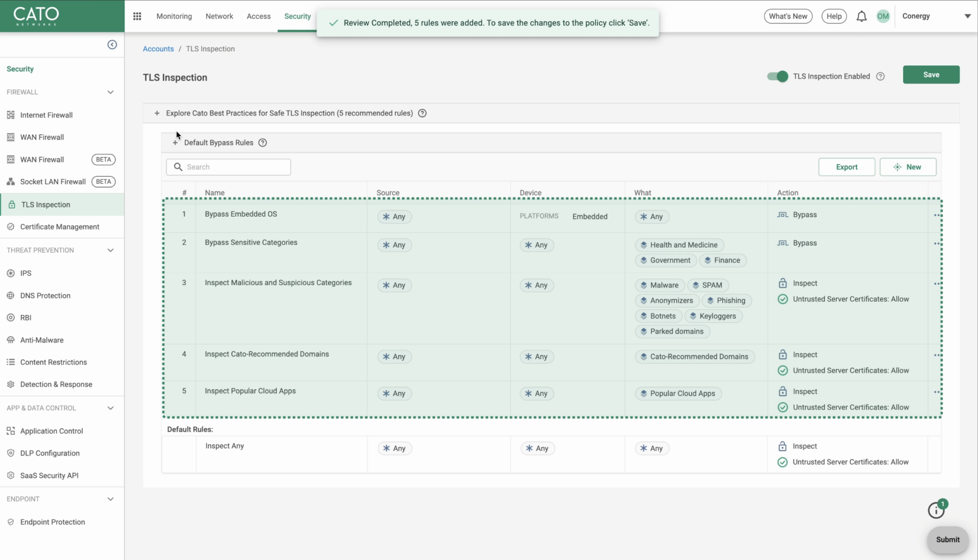Open the Access tab

259,16
